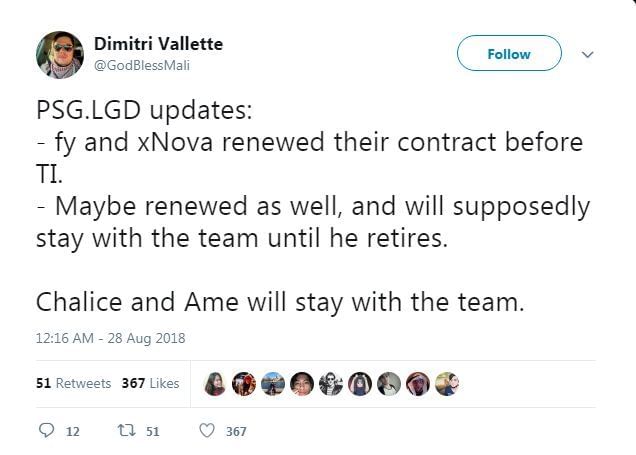Viewport: 636px width, 455px height.
Task: Click the fifth liker avatar in the row
Action: (x=330, y=383)
